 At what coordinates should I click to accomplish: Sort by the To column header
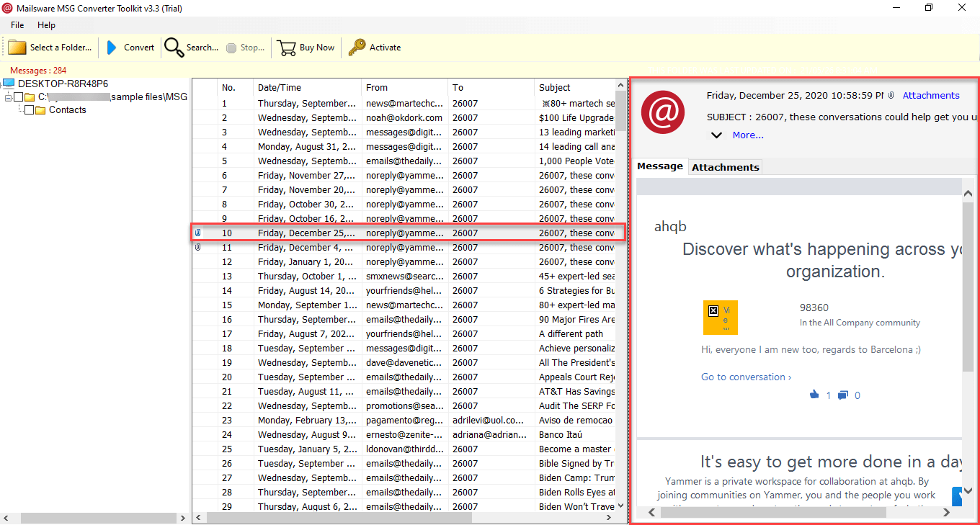tap(491, 87)
